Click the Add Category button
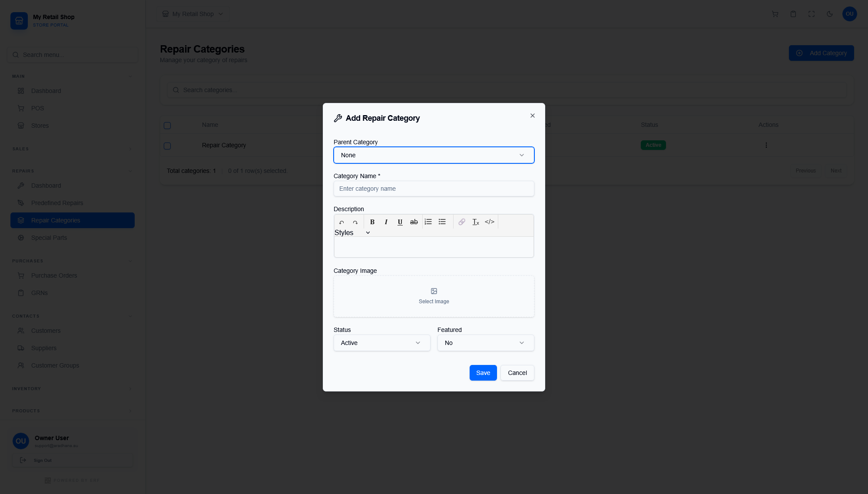 point(822,53)
